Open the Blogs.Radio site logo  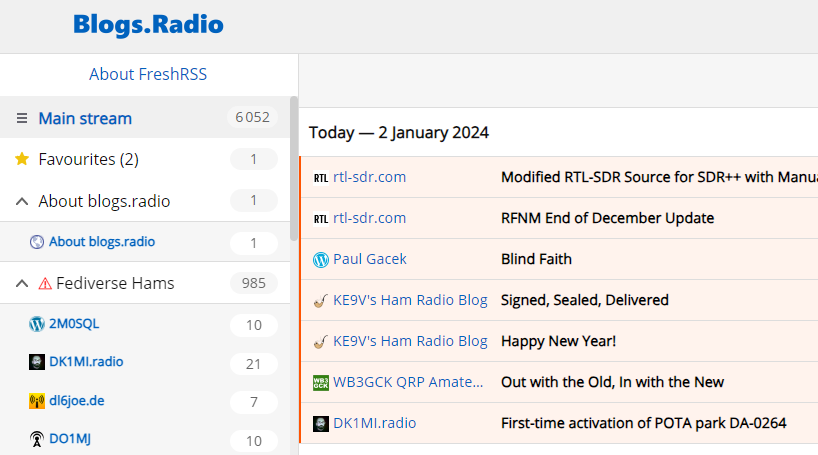148,25
